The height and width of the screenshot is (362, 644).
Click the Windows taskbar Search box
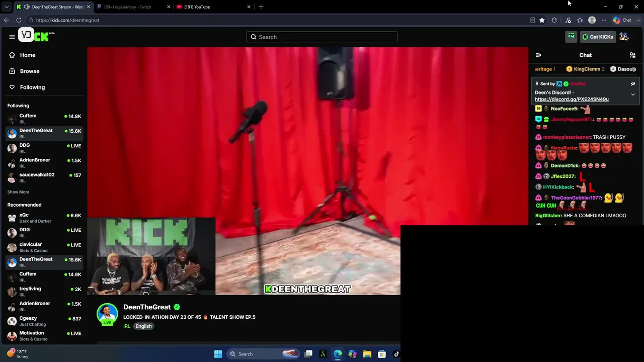point(263,354)
